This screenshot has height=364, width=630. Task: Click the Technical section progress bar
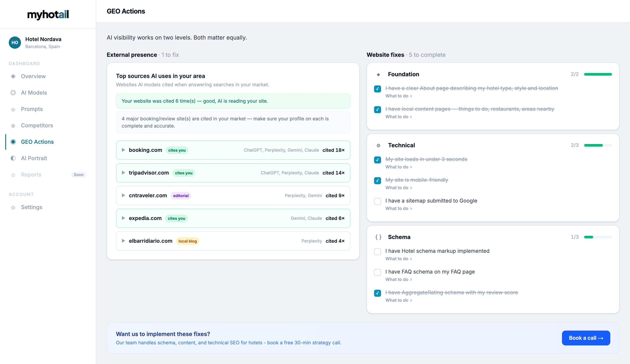click(598, 145)
